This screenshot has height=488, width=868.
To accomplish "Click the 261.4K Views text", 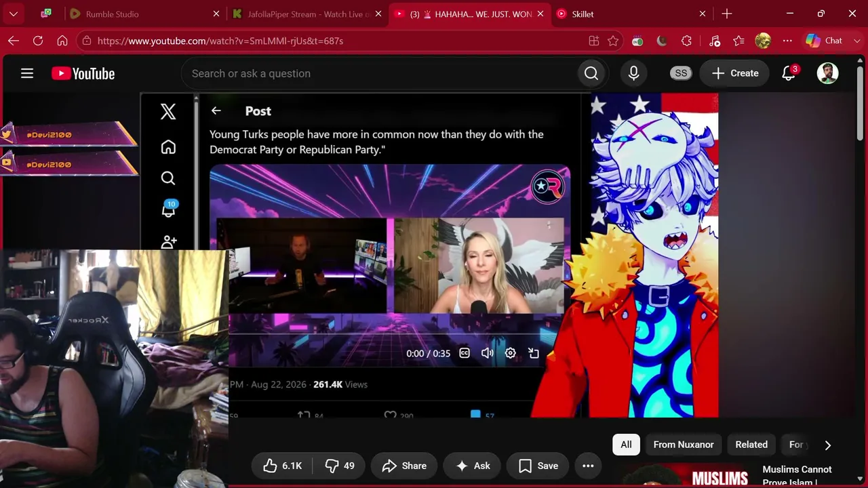I will 340,384.
